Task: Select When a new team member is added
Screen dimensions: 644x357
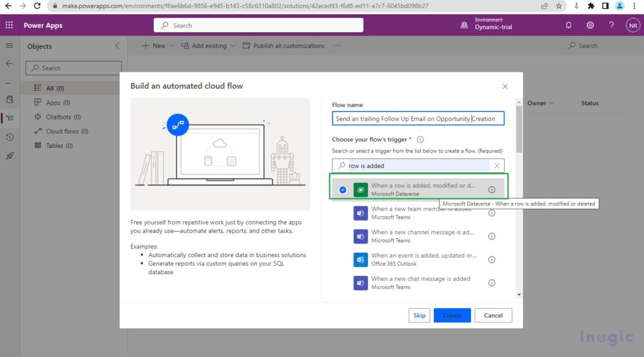Action: coord(421,213)
